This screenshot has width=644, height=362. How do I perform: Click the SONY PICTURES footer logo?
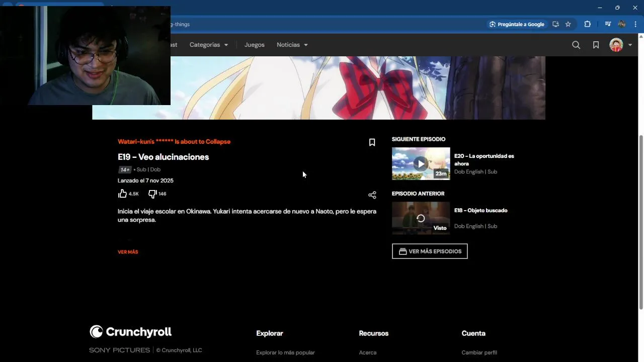[119, 350]
